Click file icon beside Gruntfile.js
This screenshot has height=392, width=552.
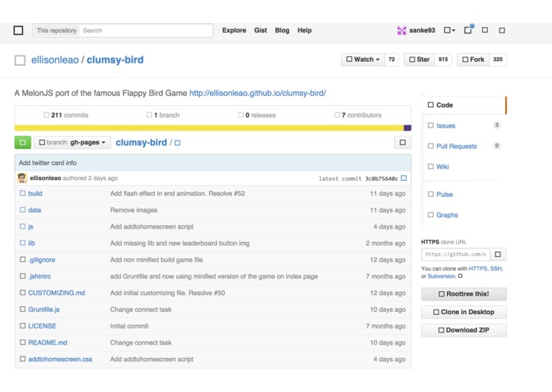(22, 309)
